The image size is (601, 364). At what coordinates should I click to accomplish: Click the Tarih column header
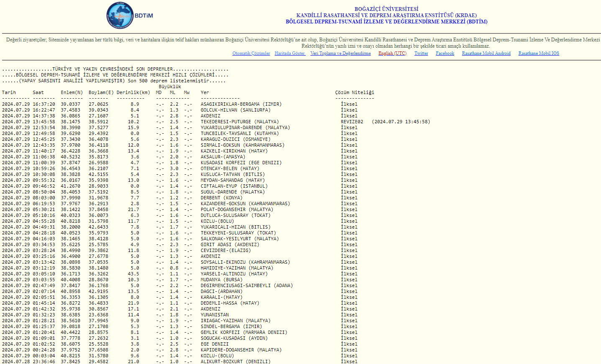(9, 93)
